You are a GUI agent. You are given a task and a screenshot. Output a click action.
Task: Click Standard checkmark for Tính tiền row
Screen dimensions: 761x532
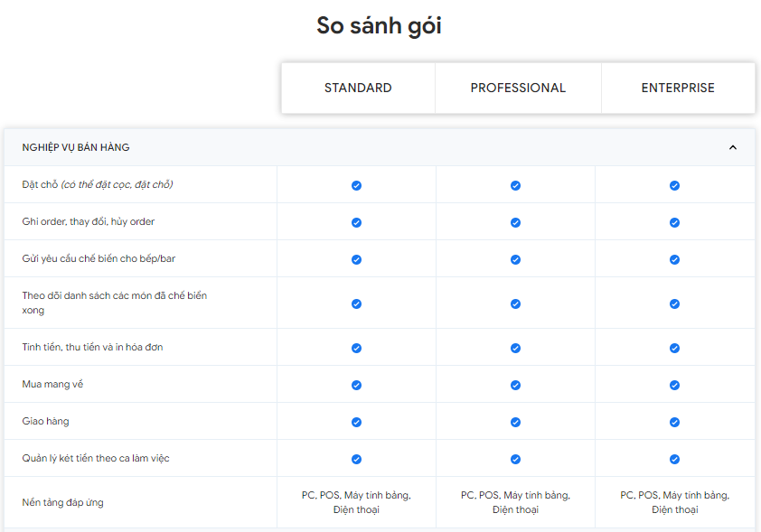click(356, 348)
